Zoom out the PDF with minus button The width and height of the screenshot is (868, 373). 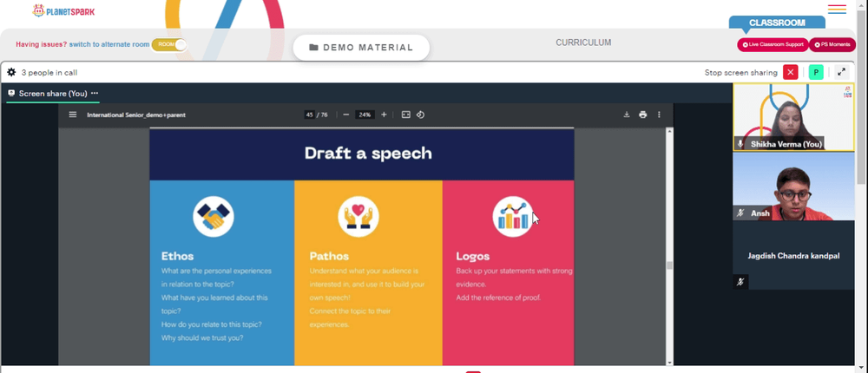coord(346,115)
